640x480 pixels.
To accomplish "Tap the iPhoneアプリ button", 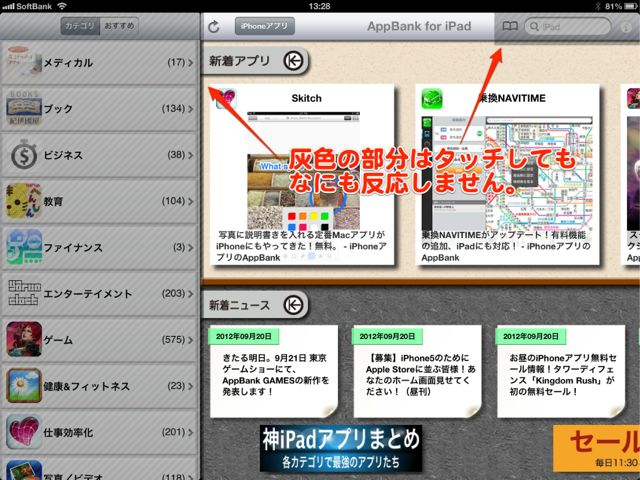I will tap(264, 26).
